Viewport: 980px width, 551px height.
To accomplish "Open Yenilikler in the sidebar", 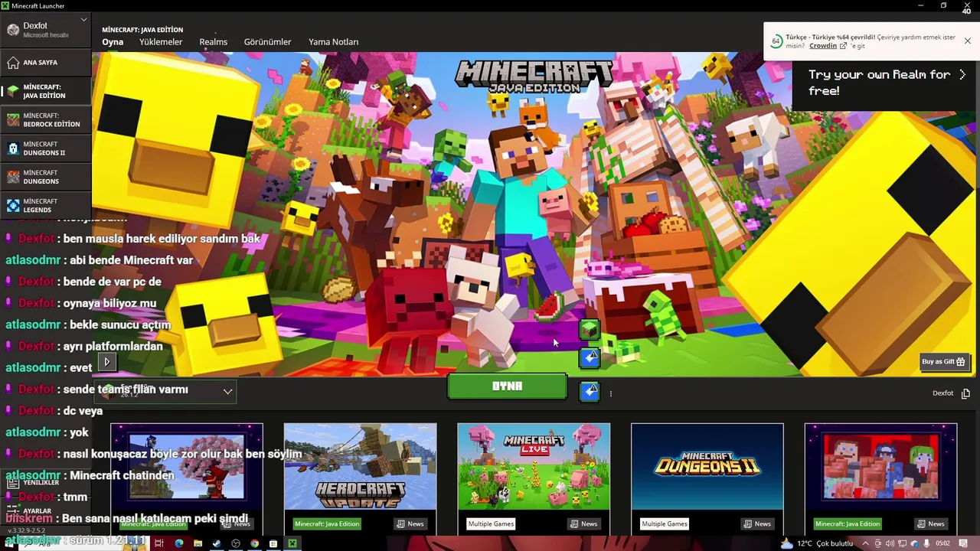I will click(46, 483).
